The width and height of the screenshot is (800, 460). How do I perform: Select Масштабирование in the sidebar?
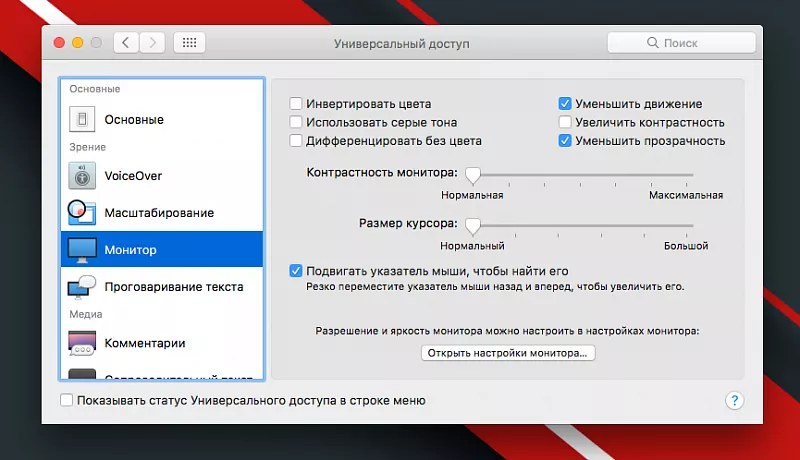[x=162, y=213]
